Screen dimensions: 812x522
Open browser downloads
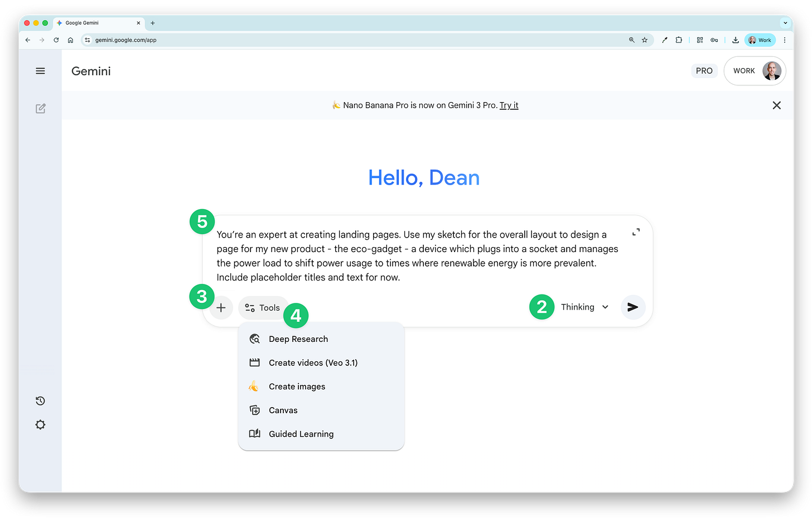tap(736, 40)
